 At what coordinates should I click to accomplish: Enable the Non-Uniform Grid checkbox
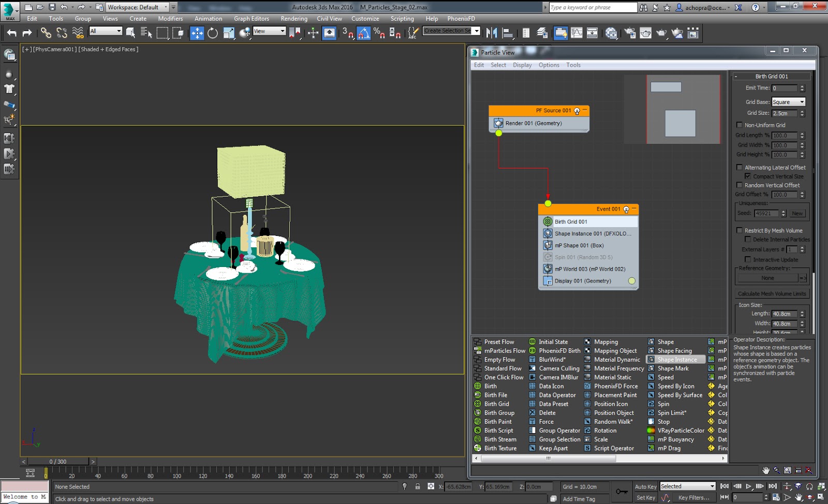pos(740,125)
